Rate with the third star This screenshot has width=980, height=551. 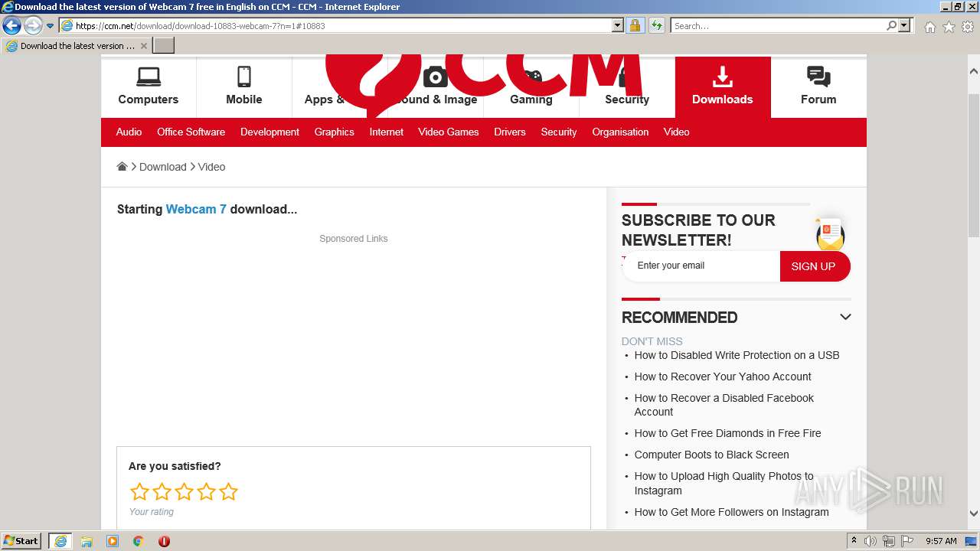pos(184,491)
